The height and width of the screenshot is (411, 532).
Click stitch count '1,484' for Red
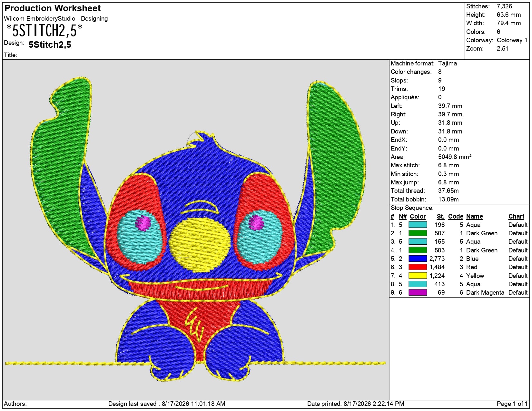[x=437, y=267]
